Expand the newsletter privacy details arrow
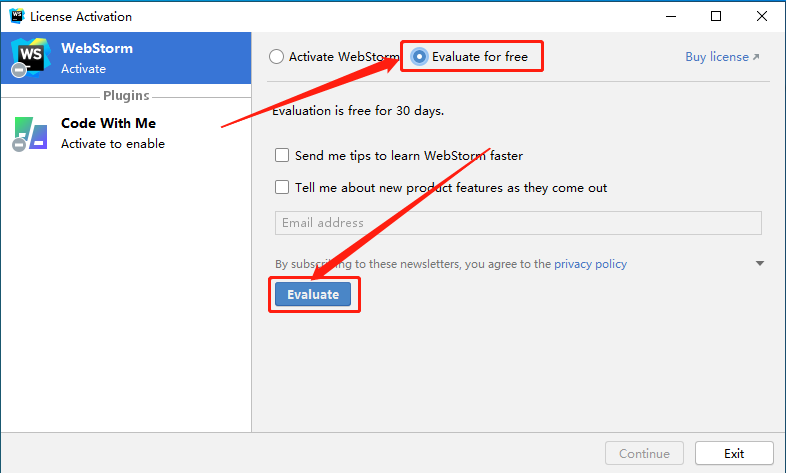This screenshot has height=473, width=786. click(759, 264)
